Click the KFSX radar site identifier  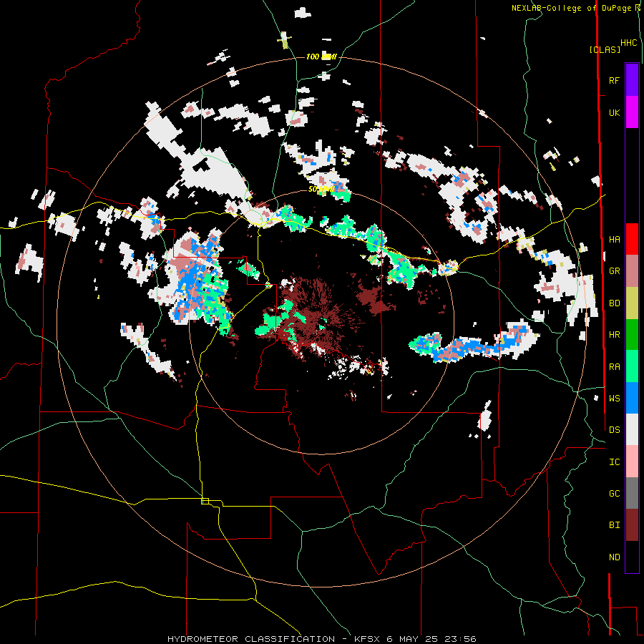coord(369,639)
